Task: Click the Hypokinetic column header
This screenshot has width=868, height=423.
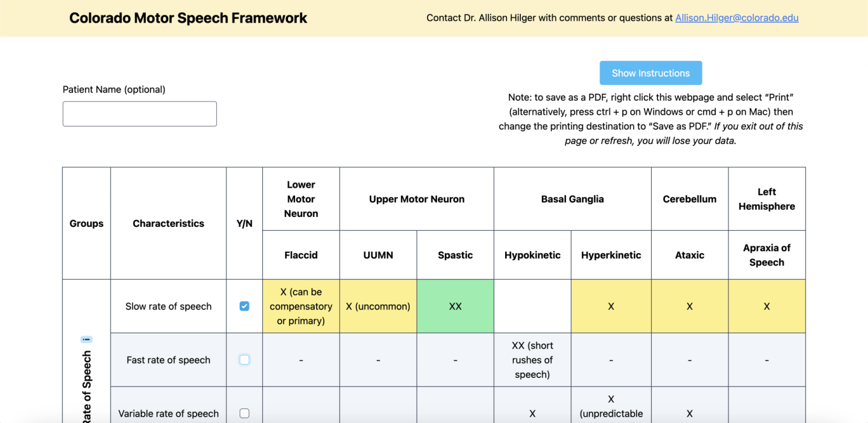Action: (532, 255)
